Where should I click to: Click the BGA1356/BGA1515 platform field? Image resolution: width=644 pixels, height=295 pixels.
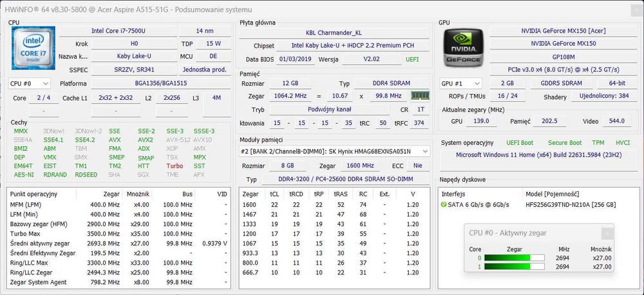[x=160, y=83]
